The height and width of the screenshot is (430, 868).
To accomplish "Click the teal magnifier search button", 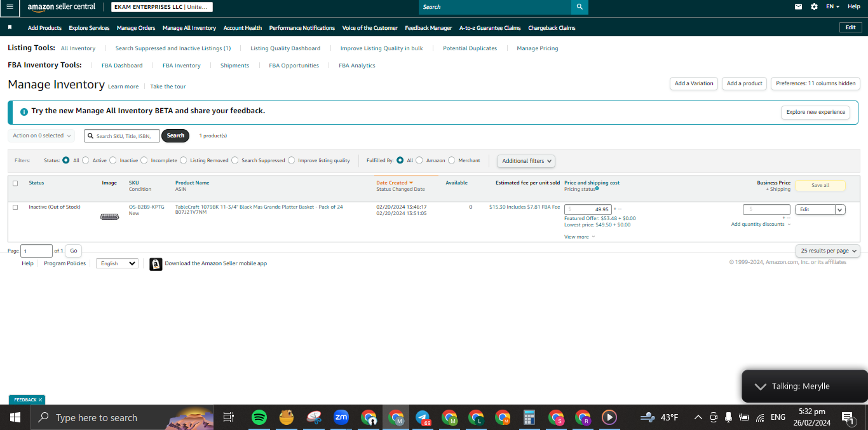I will point(580,7).
